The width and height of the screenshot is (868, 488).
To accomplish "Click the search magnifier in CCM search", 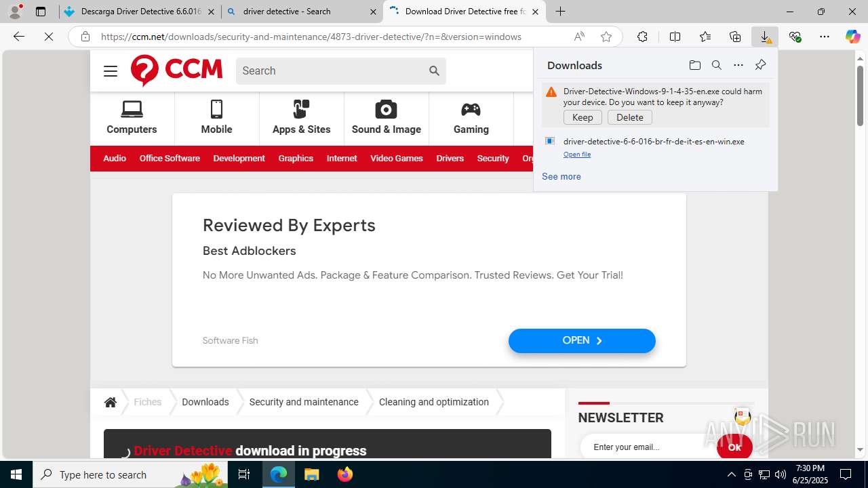I will click(x=434, y=70).
